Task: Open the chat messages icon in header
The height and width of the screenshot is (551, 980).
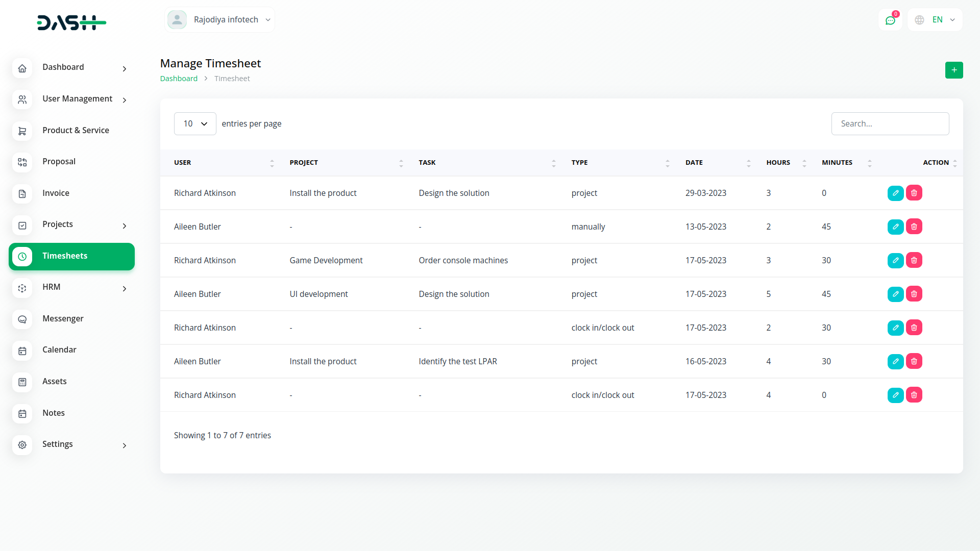Action: [x=890, y=20]
